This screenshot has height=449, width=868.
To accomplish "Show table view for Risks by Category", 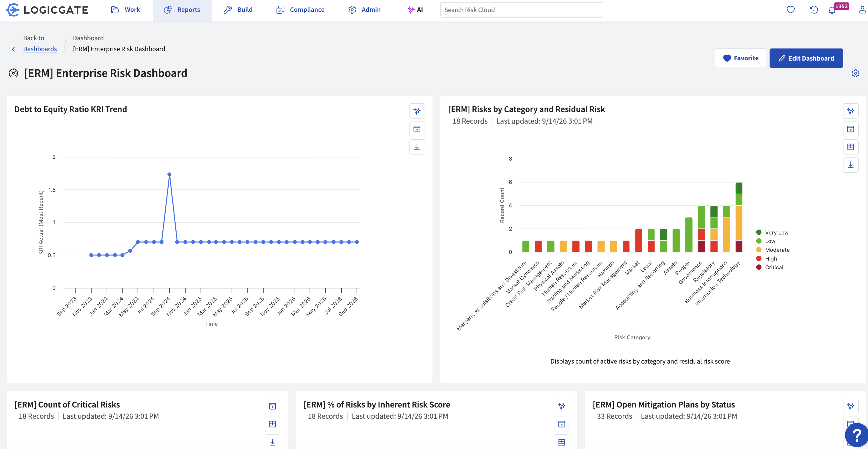I will point(850,147).
